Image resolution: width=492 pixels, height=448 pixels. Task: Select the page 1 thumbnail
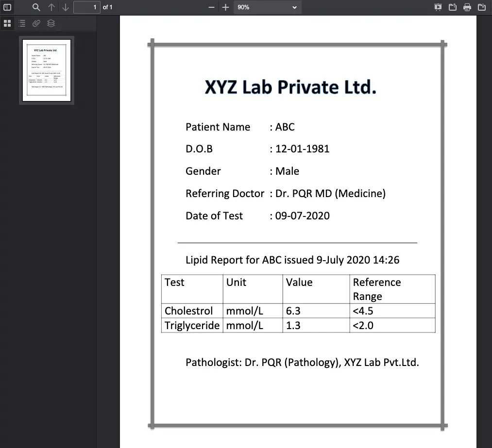click(47, 70)
